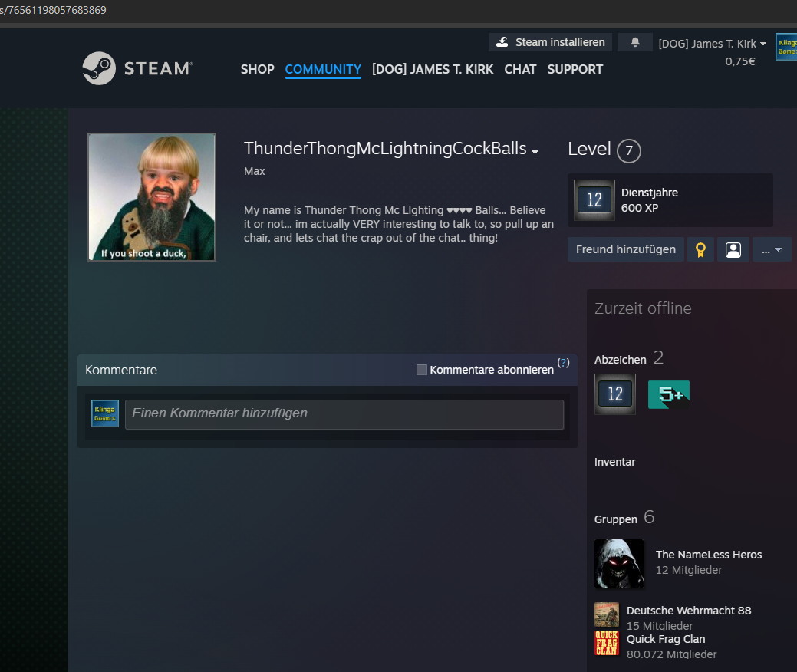Click the Level 7 circle
This screenshot has height=672, width=797.
pyautogui.click(x=629, y=150)
